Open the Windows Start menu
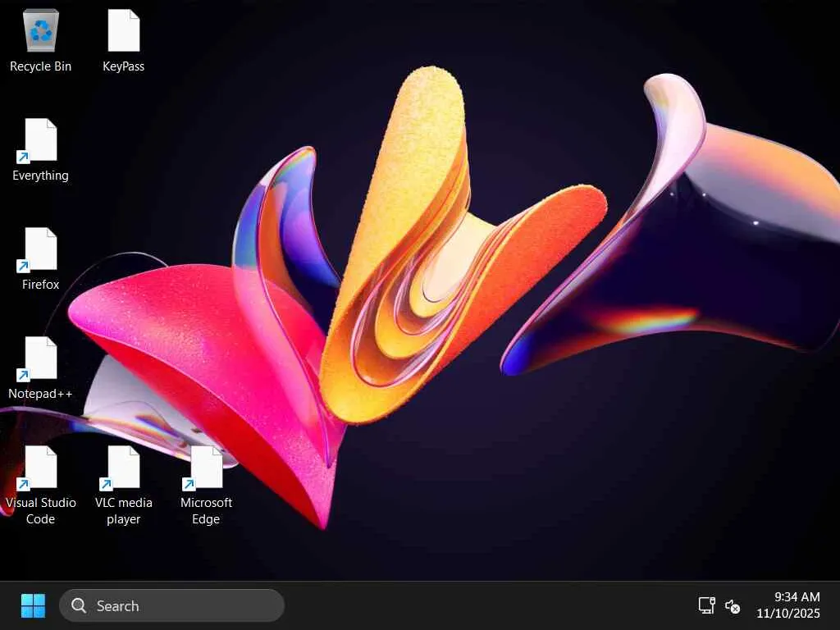 pyautogui.click(x=33, y=606)
